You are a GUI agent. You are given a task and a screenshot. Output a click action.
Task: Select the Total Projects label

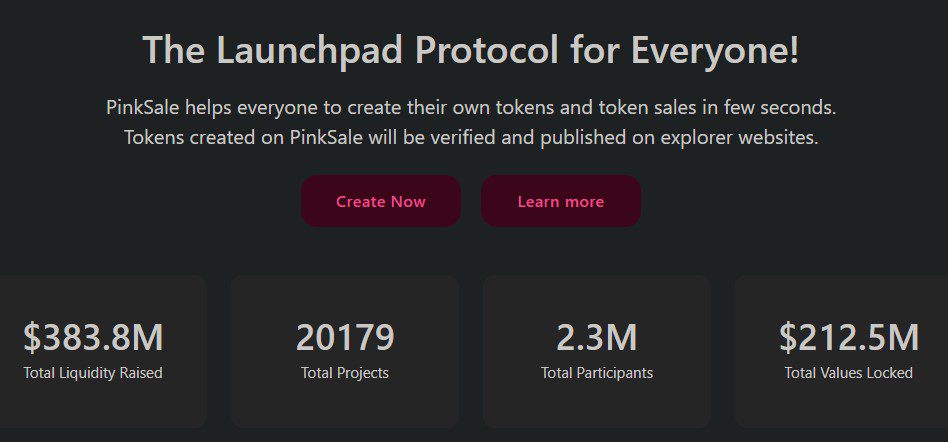point(345,373)
